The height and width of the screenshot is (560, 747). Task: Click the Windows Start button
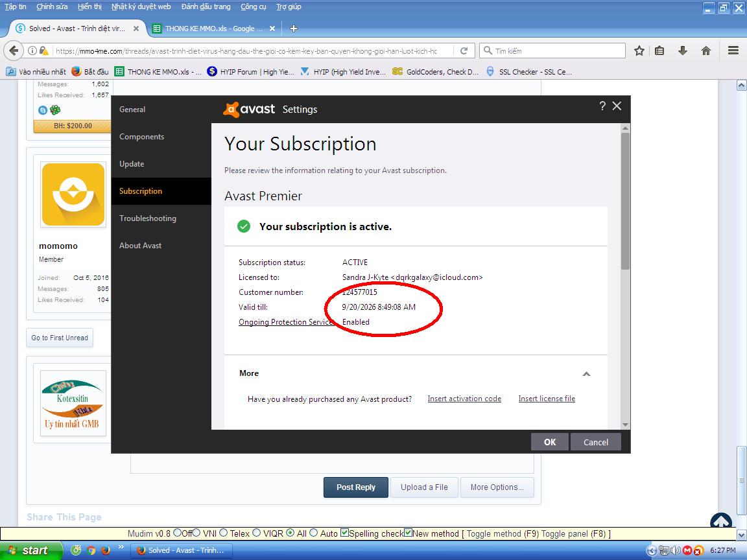[31, 550]
